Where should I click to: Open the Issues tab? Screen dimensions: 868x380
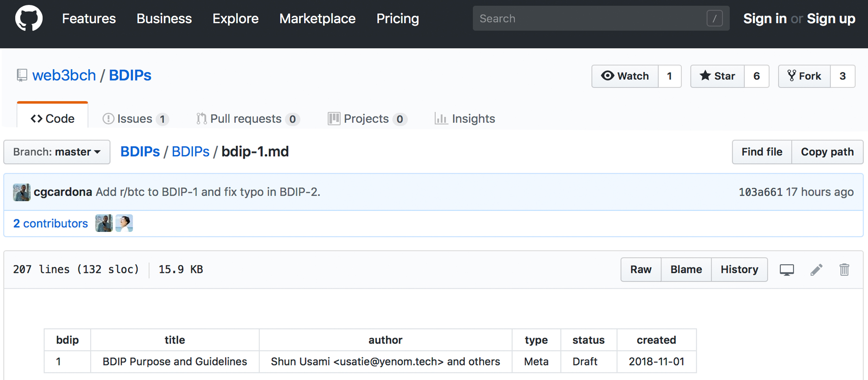point(135,119)
